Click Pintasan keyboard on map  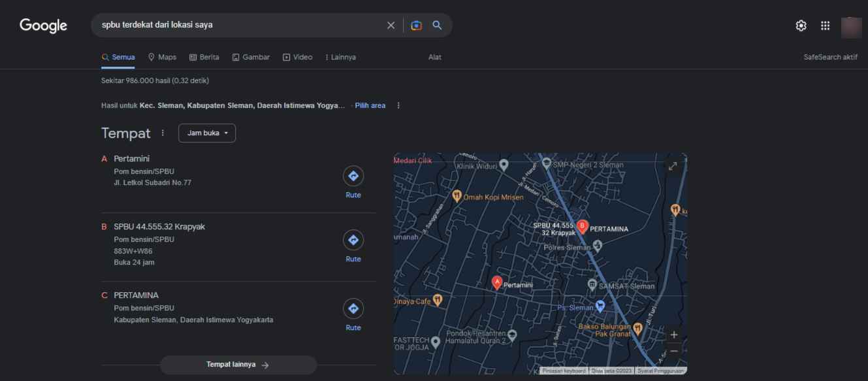[564, 371]
